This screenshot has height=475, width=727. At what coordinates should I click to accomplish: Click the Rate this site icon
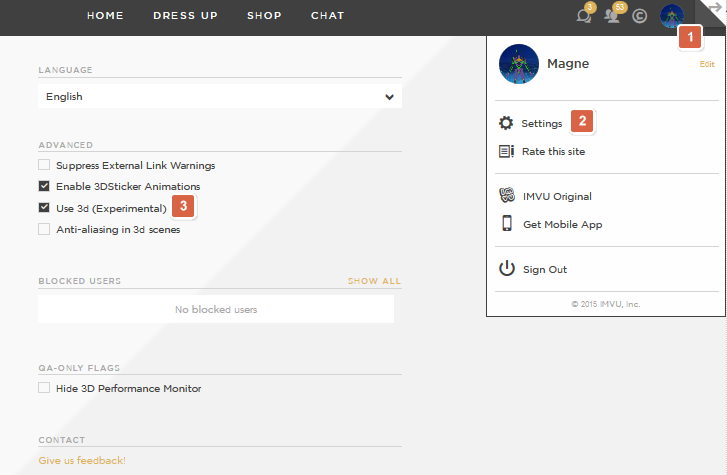pos(506,152)
